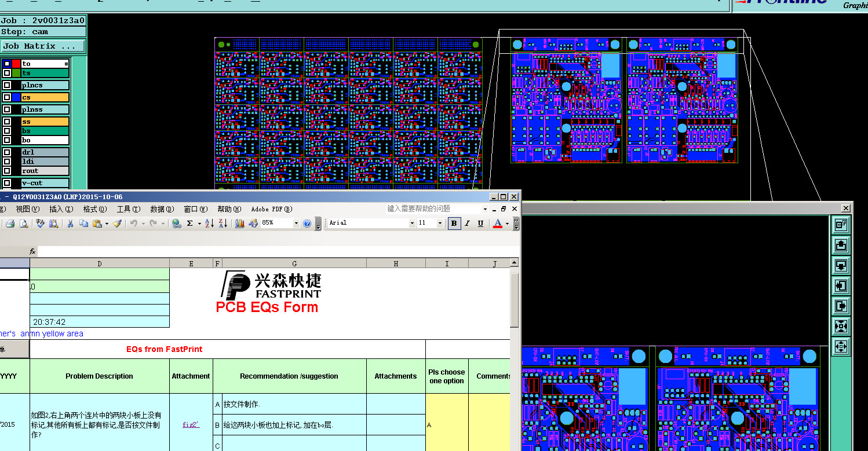This screenshot has height=451, width=868.
Task: Pan down in the popup view window
Action: (x=841, y=265)
